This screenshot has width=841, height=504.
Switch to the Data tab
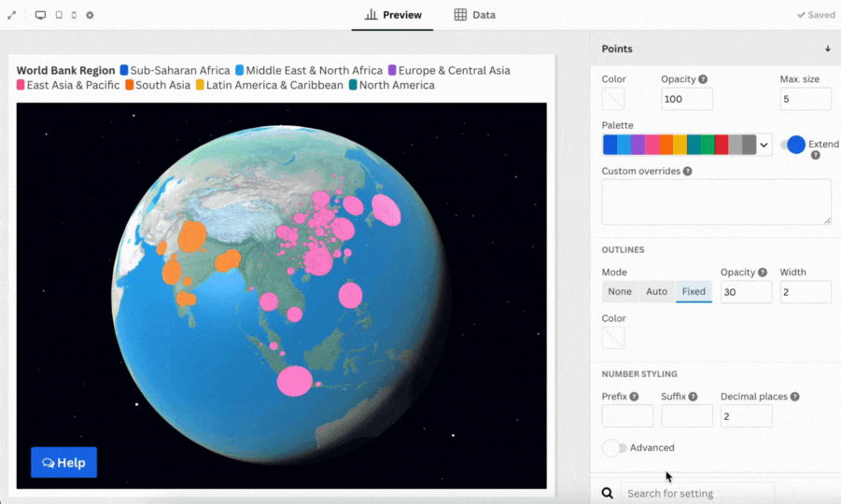click(x=475, y=15)
